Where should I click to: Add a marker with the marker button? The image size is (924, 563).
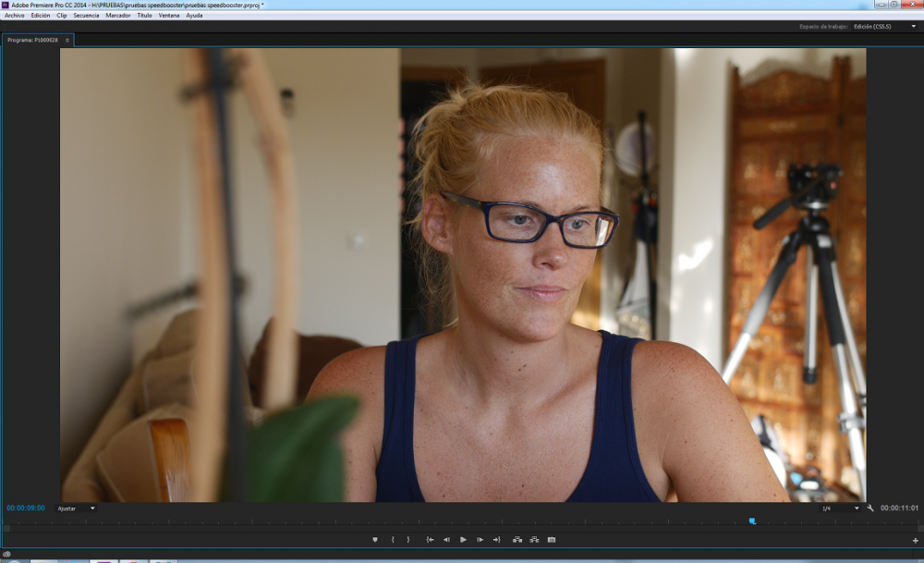(x=375, y=539)
